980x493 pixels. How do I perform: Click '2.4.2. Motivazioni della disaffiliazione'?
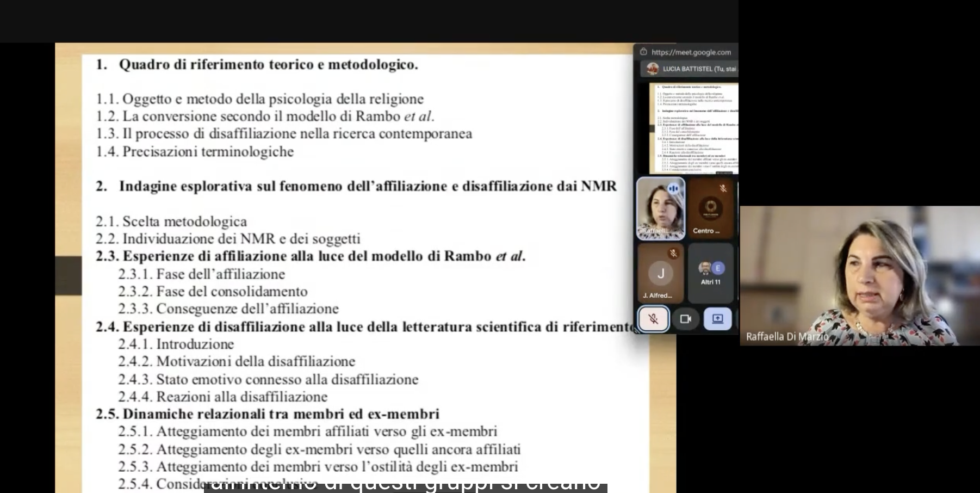click(x=237, y=362)
